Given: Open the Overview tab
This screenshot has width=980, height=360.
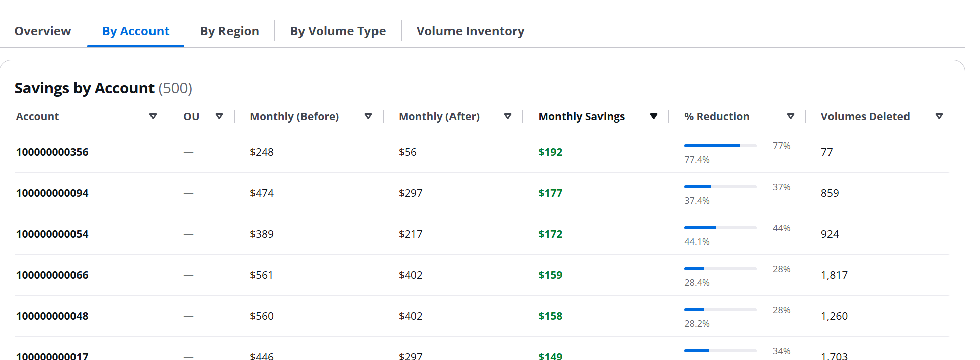Looking at the screenshot, I should point(43,31).
